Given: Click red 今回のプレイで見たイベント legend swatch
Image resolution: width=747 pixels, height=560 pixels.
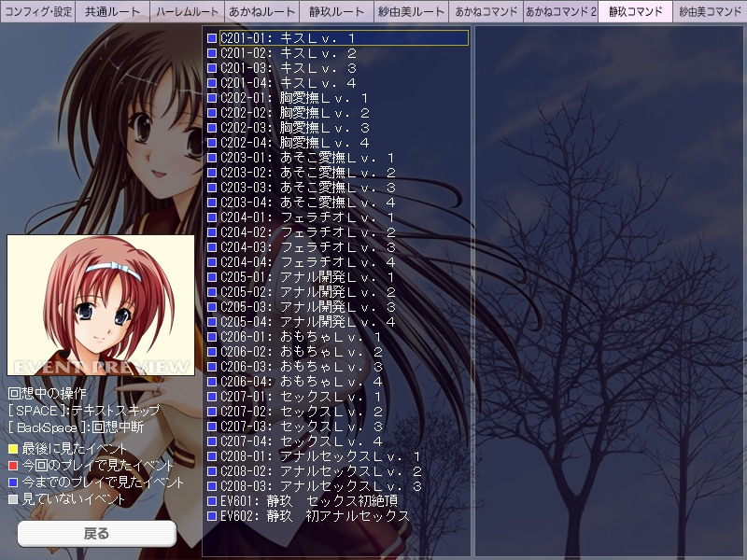Looking at the screenshot, I should [x=13, y=465].
